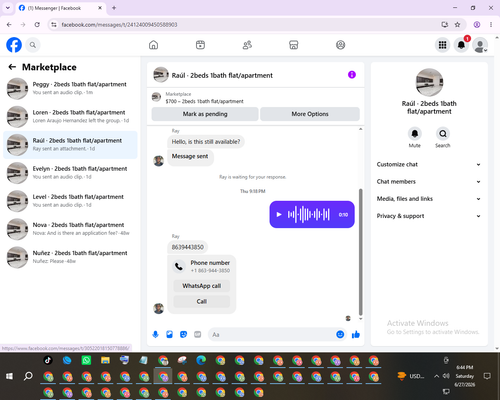
Task: Click the $700 Marketplace listing link
Action: tap(204, 101)
